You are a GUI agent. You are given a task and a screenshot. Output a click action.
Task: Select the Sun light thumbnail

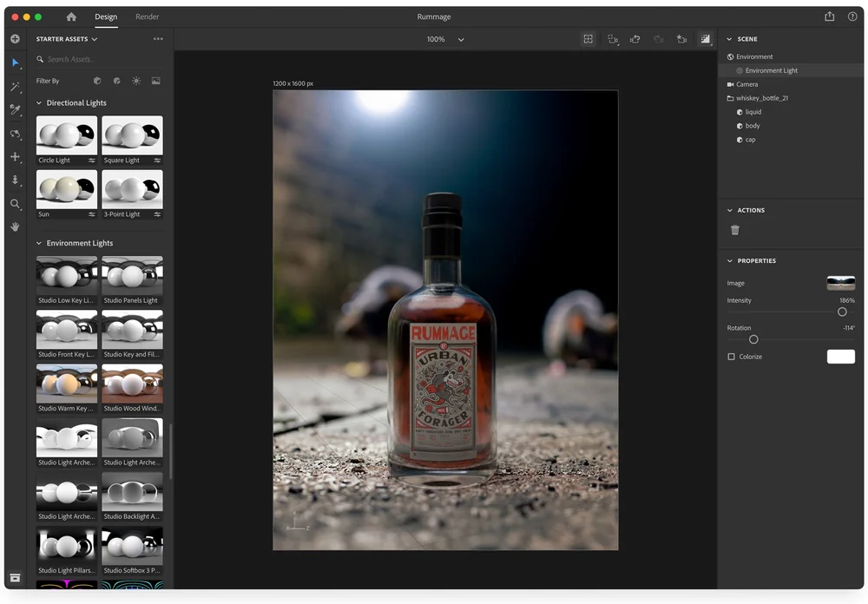coord(67,189)
